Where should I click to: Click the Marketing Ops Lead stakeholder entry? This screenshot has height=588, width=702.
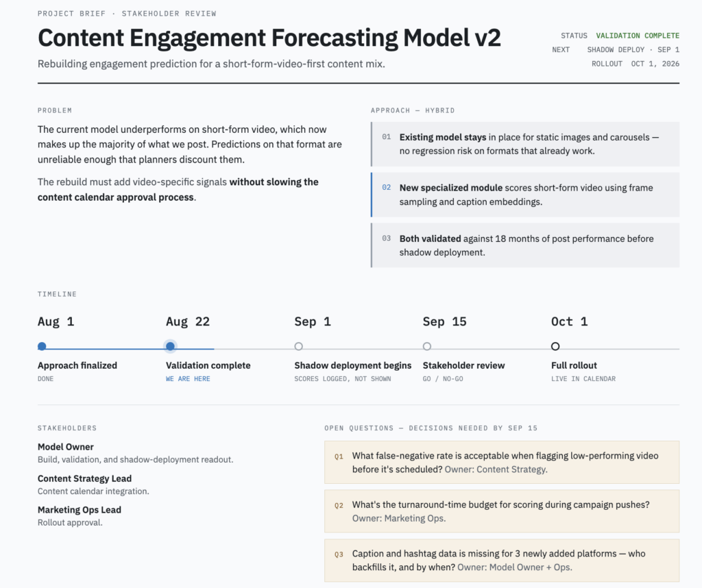click(x=80, y=516)
